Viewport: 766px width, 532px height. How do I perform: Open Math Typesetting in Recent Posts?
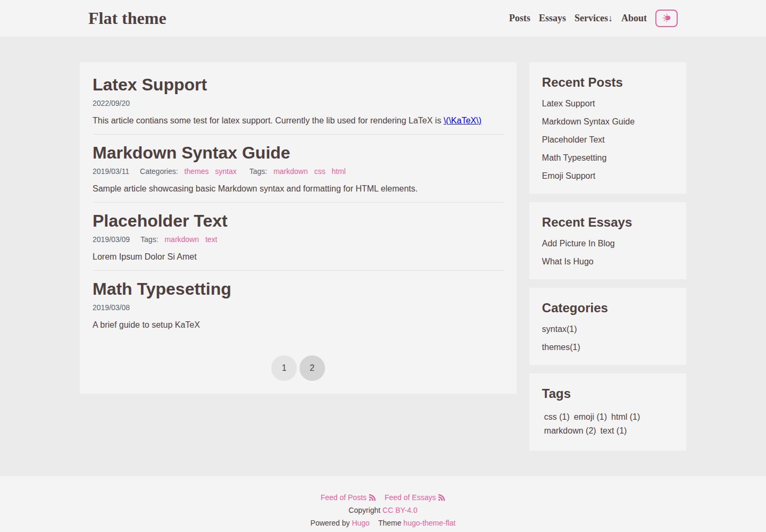(574, 157)
